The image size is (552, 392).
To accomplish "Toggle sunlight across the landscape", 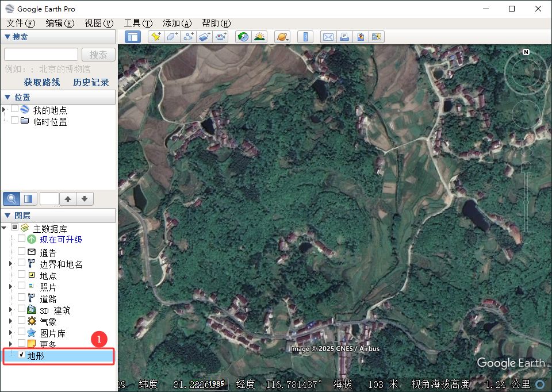I will pyautogui.click(x=259, y=37).
